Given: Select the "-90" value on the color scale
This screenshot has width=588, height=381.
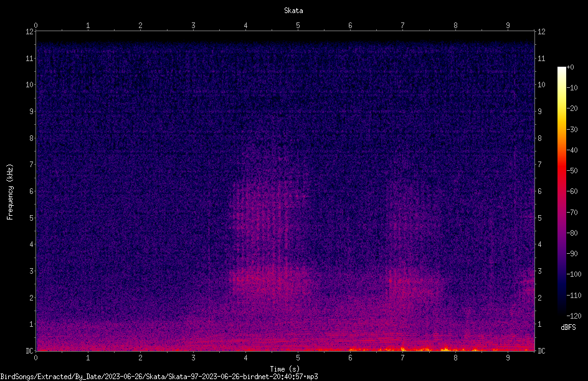Looking at the screenshot, I should (572, 254).
